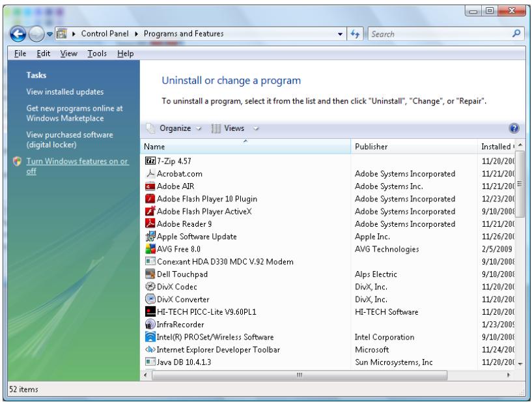Click the vertical scrollbar thumb
The image size is (532, 402).
point(520,185)
